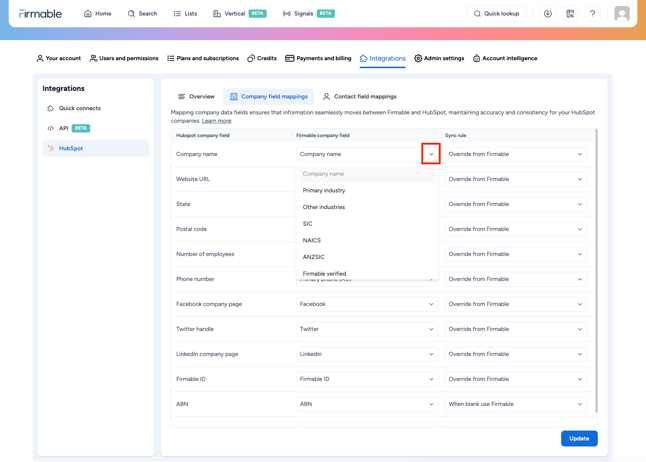Select Company field mappings sub-tab
Image resolution: width=646 pixels, height=462 pixels.
coord(269,96)
